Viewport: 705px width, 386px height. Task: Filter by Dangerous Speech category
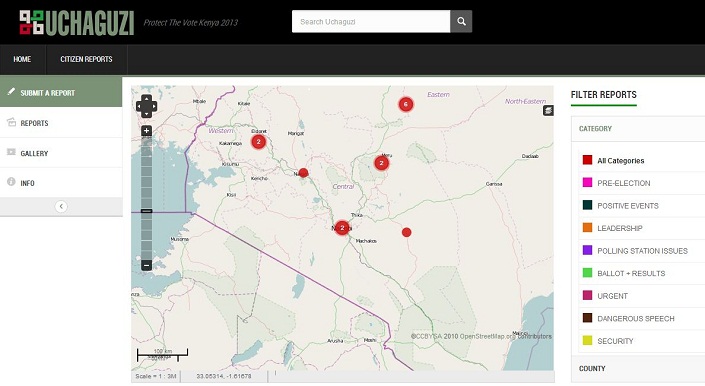[636, 318]
